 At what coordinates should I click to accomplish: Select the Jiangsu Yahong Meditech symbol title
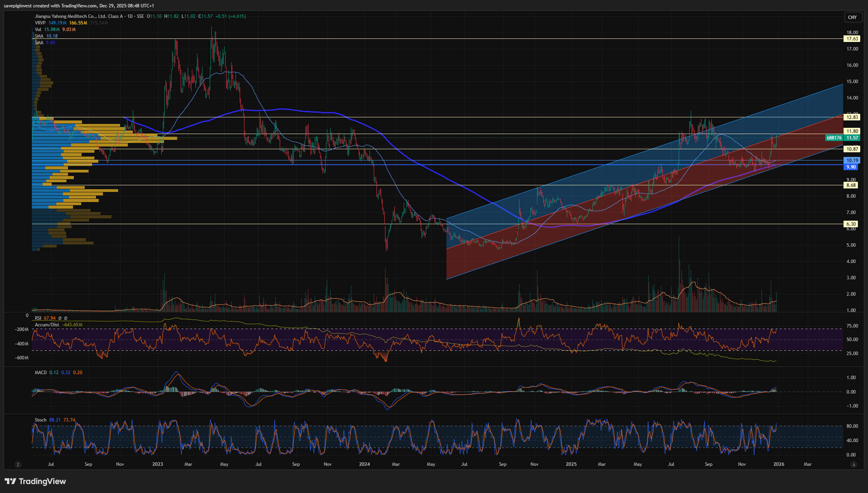coord(78,16)
